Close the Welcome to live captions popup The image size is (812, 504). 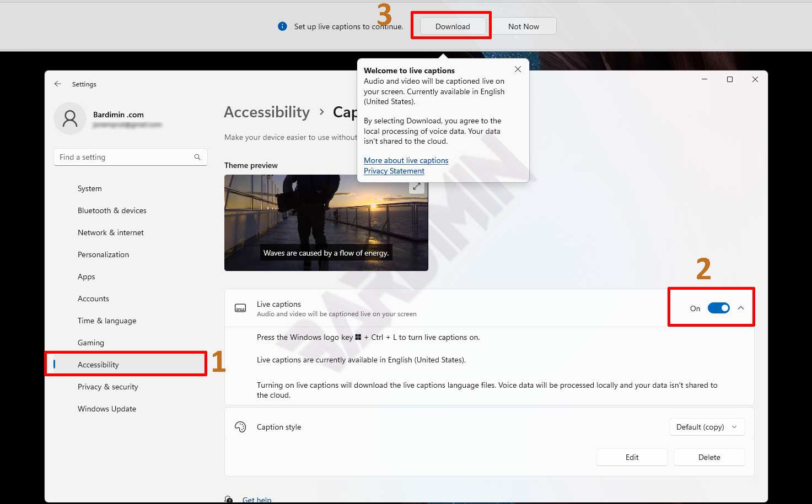[x=518, y=69]
